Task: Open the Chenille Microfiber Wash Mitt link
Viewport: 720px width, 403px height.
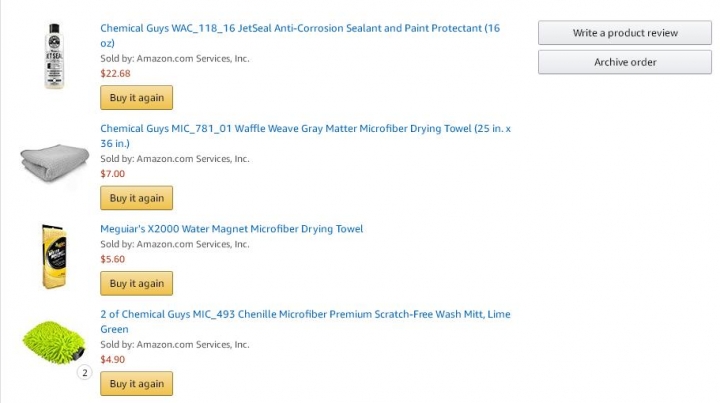Action: pyautogui.click(x=305, y=321)
